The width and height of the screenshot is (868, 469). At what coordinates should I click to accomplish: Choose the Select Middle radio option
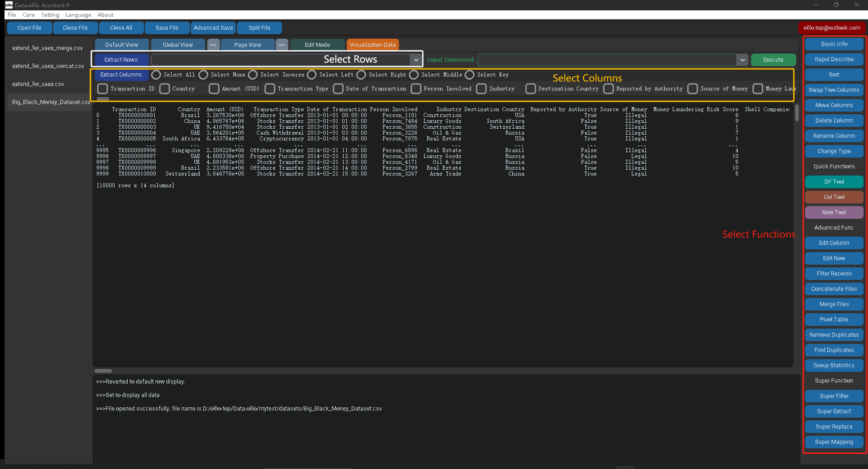[x=414, y=75]
